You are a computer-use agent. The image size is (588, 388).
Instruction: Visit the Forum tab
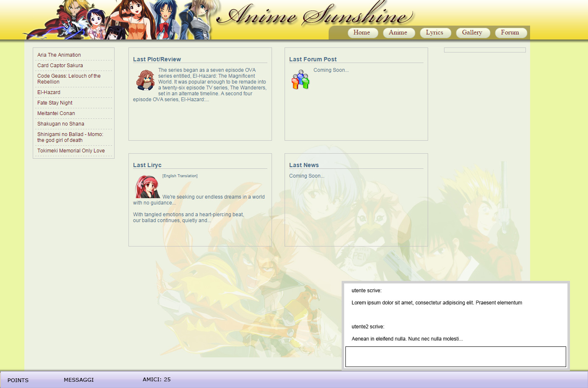tap(511, 33)
